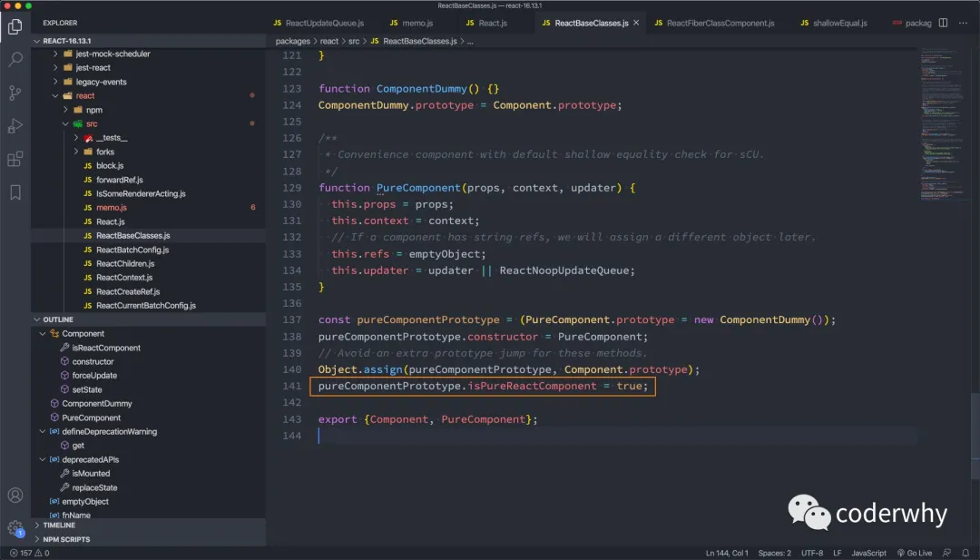Screen dimensions: 980x560
Task: Switch to shallowEqual.js tab
Action: tap(834, 23)
